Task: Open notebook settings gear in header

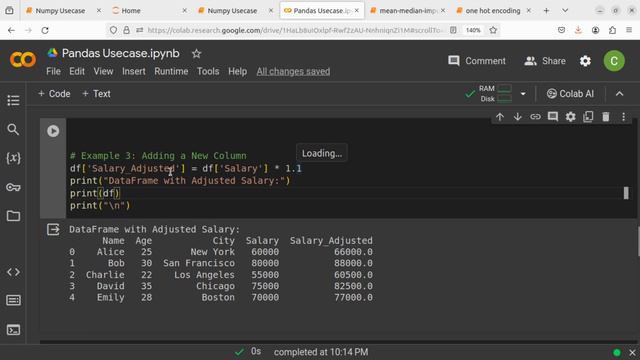Action: [x=585, y=61]
